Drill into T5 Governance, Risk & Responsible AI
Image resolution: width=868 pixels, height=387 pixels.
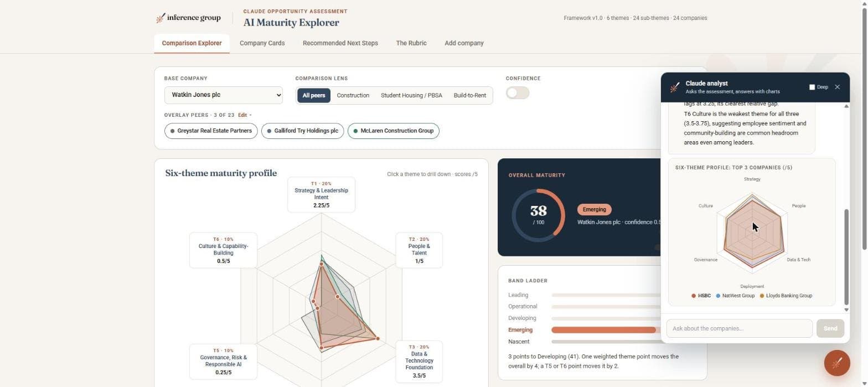(x=223, y=362)
